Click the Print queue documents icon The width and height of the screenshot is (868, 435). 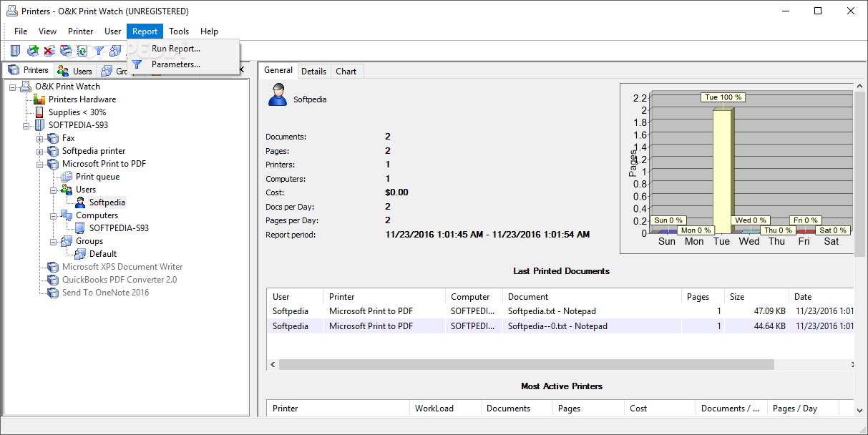[67, 177]
